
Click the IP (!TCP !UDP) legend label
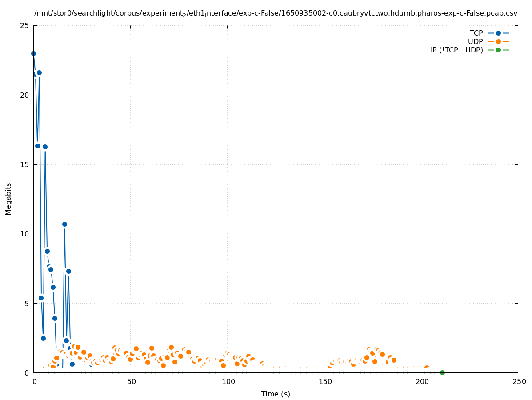[456, 50]
